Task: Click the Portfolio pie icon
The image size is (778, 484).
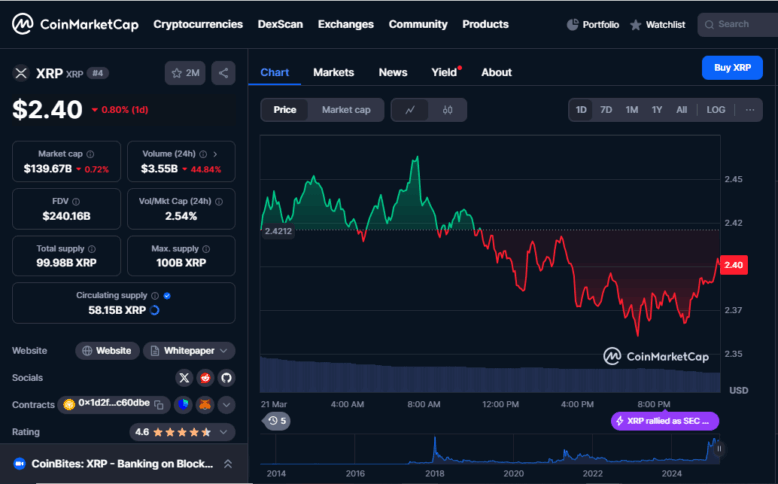Action: coord(573,24)
